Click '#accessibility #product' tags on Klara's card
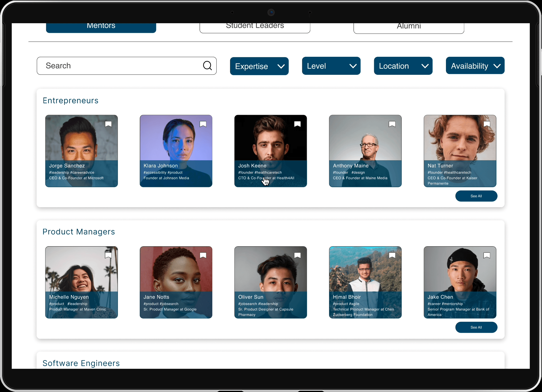 [163, 173]
